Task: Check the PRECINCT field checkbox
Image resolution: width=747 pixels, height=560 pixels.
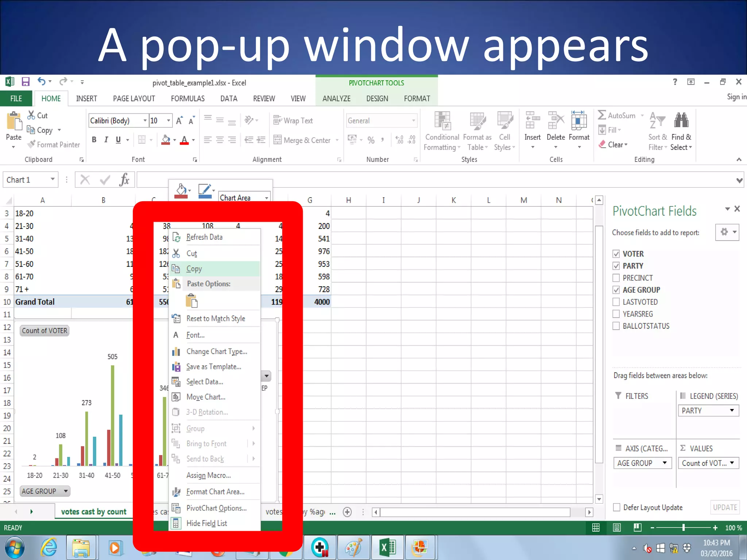Action: [616, 278]
